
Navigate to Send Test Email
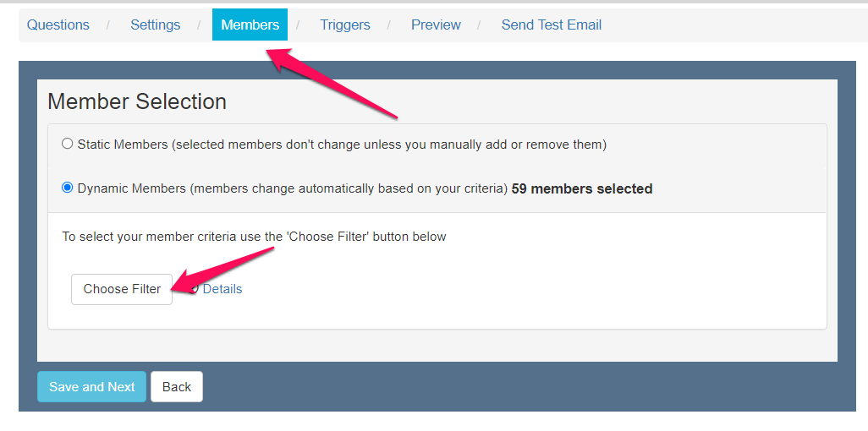coord(551,25)
